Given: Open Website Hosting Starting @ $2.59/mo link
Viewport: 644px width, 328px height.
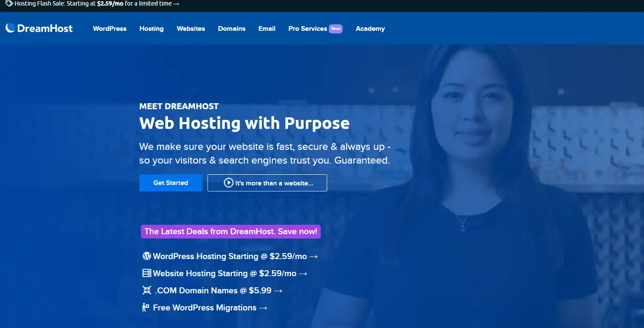Looking at the screenshot, I should [x=225, y=274].
